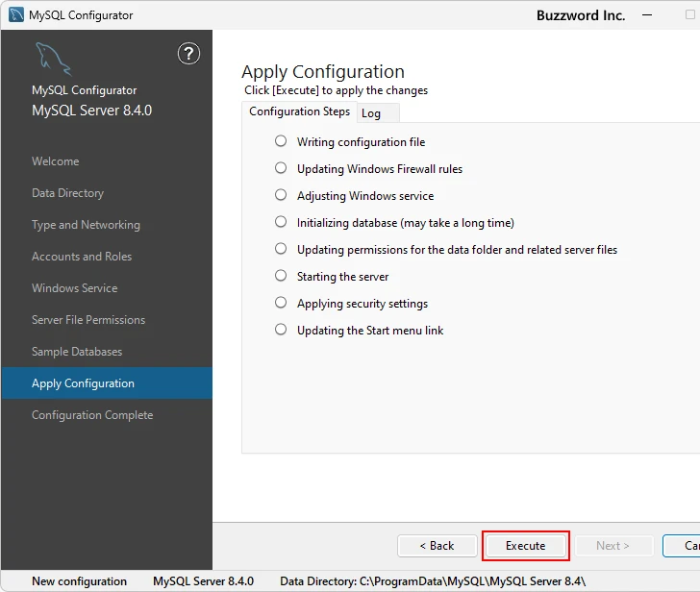
Task: Open the Accounts and Roles step
Action: pos(82,257)
